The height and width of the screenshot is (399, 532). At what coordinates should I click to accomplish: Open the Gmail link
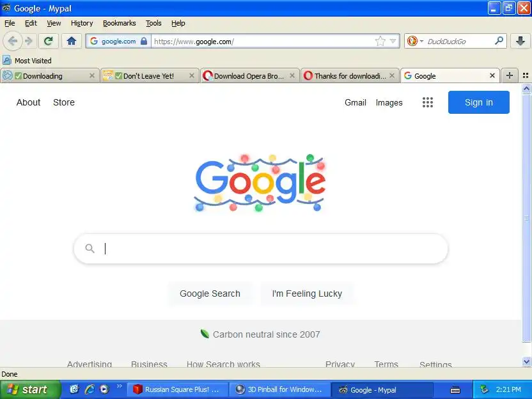[356, 102]
